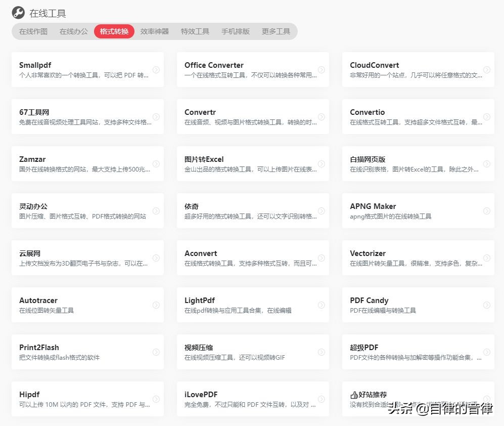Open the 图片转Excel title link
Image resolution: width=504 pixels, height=426 pixels.
(x=204, y=159)
